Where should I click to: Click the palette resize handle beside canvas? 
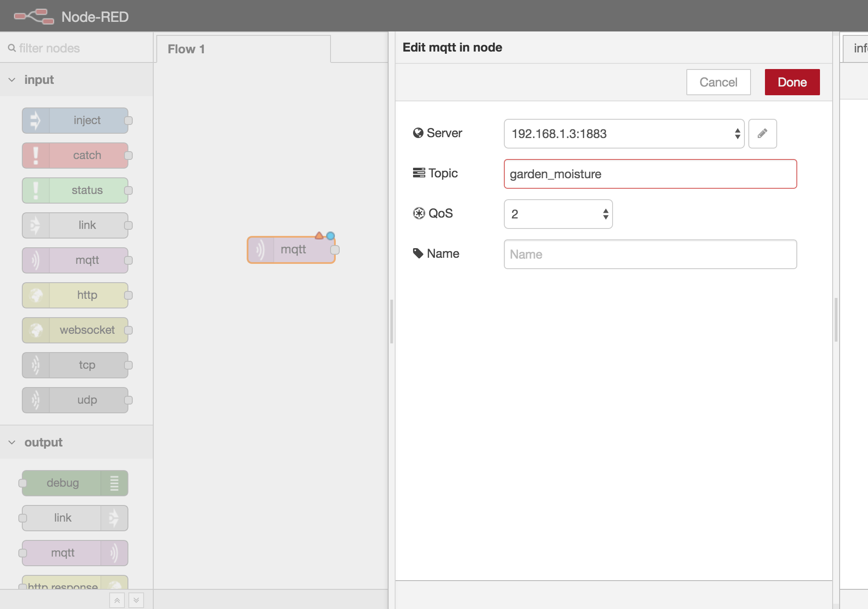click(392, 322)
